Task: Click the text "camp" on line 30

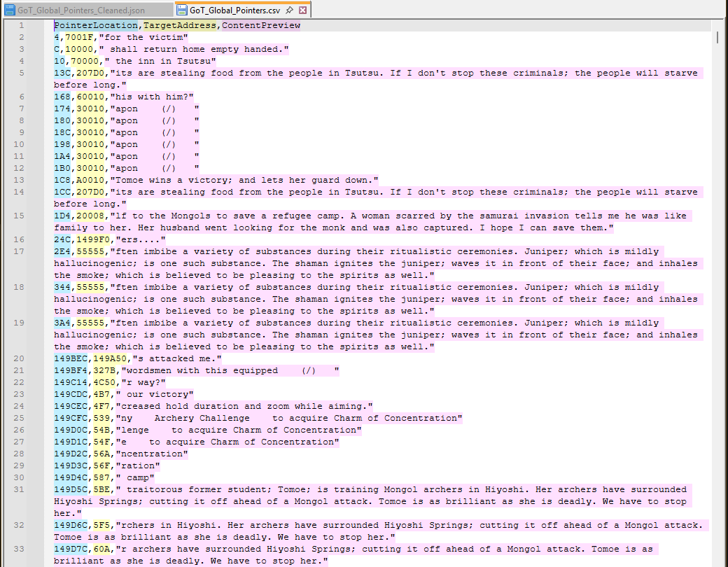Action: [138, 477]
